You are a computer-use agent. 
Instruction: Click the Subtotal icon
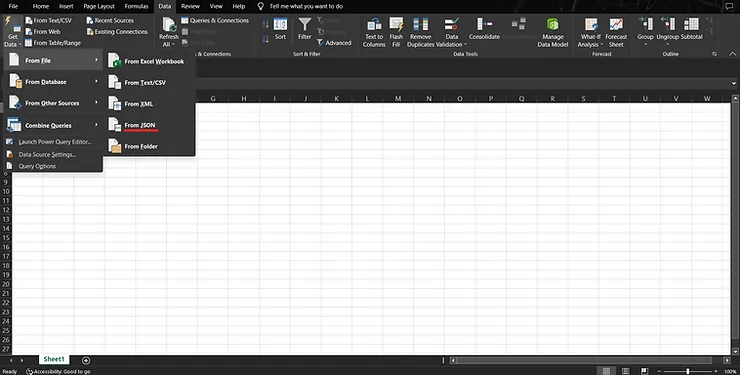(x=691, y=24)
